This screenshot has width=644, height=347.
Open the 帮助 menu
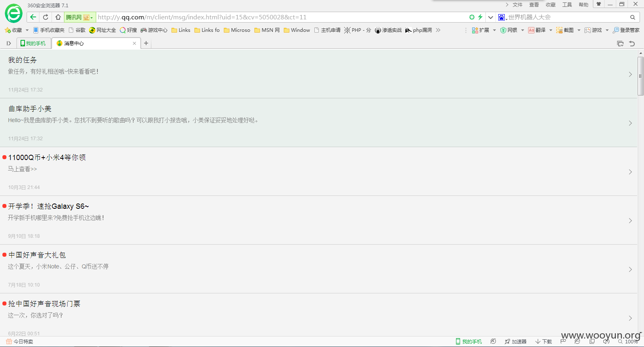coord(584,5)
